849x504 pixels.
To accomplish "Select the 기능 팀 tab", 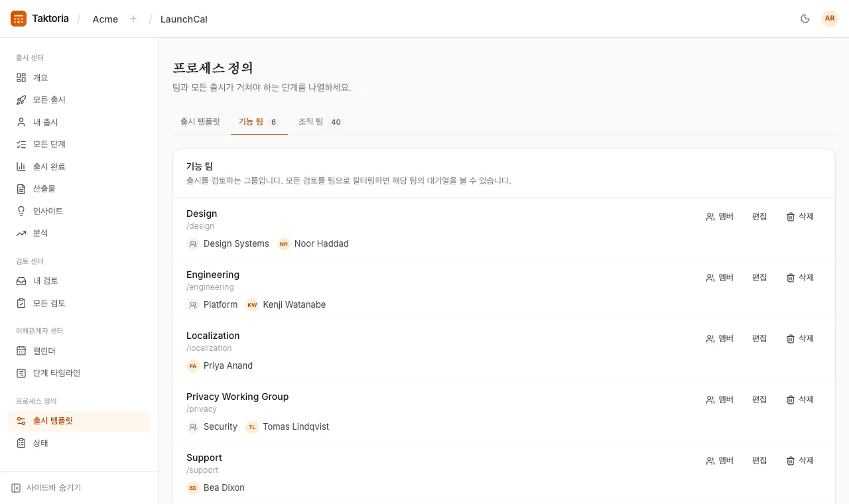I will pyautogui.click(x=259, y=122).
